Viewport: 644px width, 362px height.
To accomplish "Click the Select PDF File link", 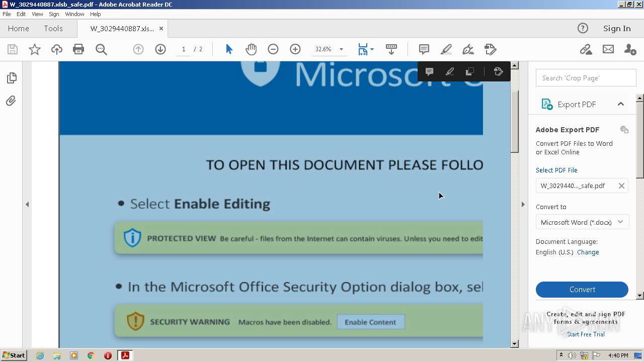I will [556, 170].
